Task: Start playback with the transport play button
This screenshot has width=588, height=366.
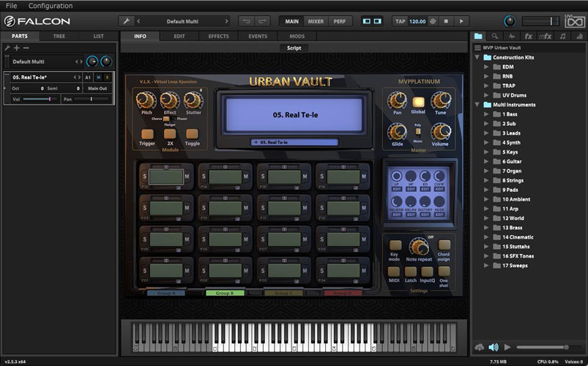Action: pos(461,21)
